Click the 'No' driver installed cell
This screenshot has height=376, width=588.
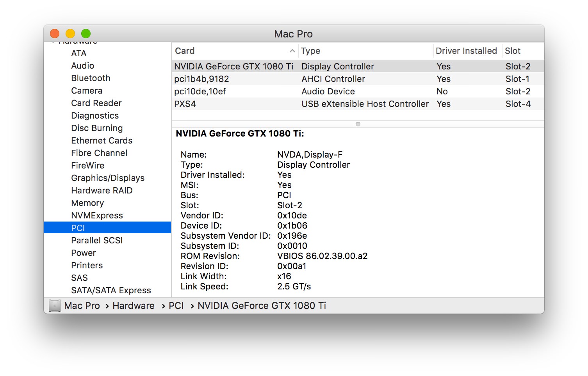(442, 91)
